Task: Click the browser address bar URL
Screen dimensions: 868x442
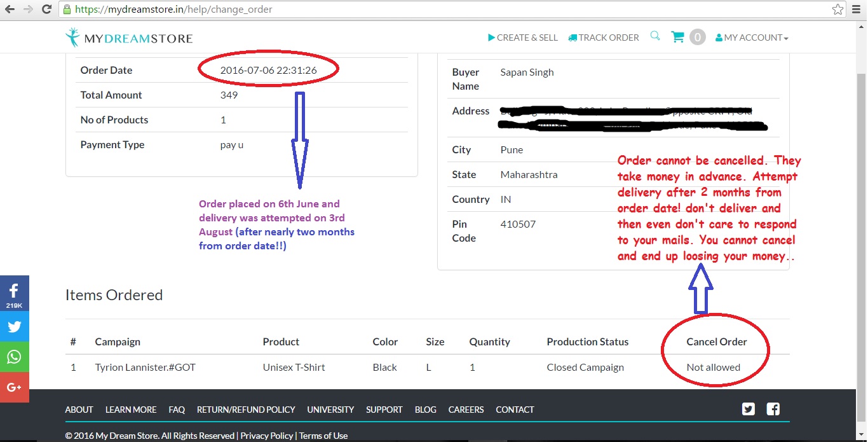Action: tap(173, 10)
